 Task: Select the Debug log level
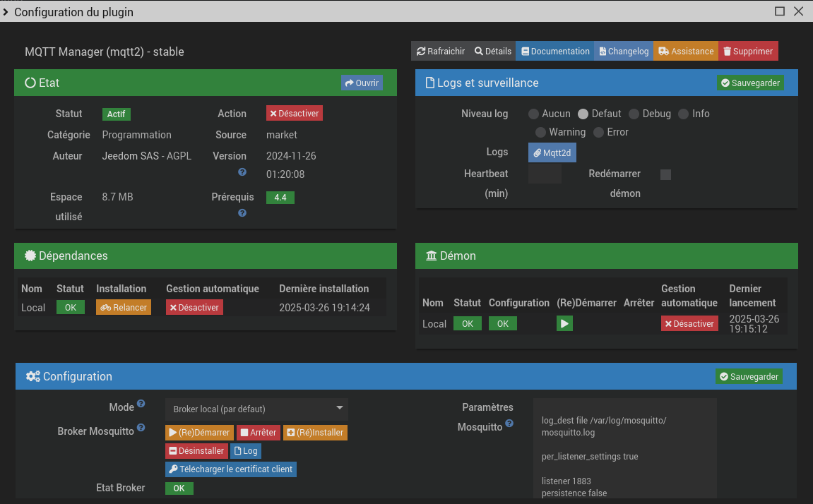click(634, 114)
